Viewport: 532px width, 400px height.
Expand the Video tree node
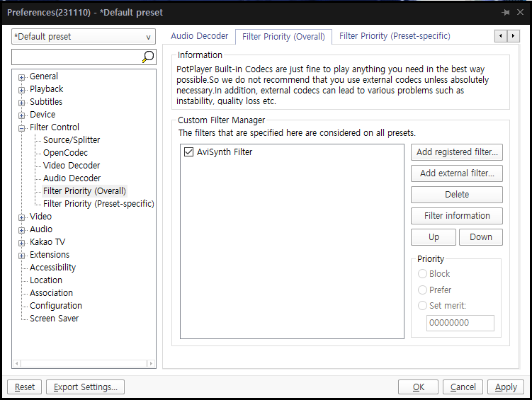[x=22, y=217]
